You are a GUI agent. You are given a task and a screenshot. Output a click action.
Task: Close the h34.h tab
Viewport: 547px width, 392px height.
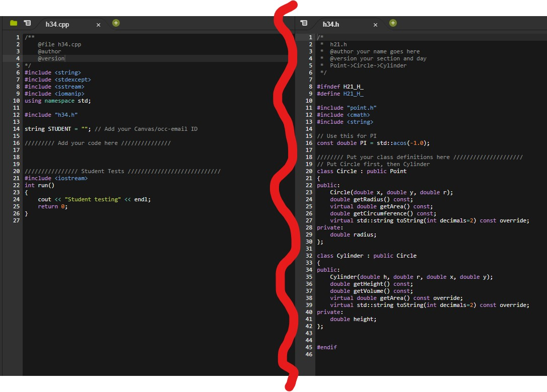coord(375,24)
